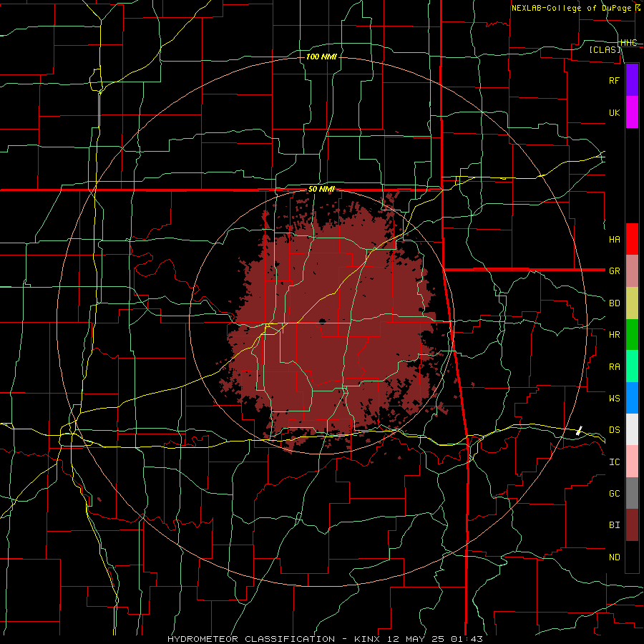Pick the DS white legend swatch

pos(632,429)
